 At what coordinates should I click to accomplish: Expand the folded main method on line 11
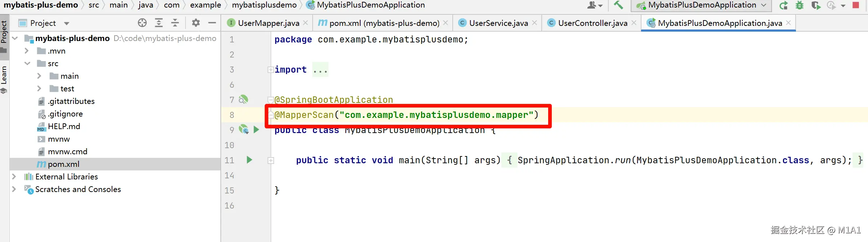point(271,160)
